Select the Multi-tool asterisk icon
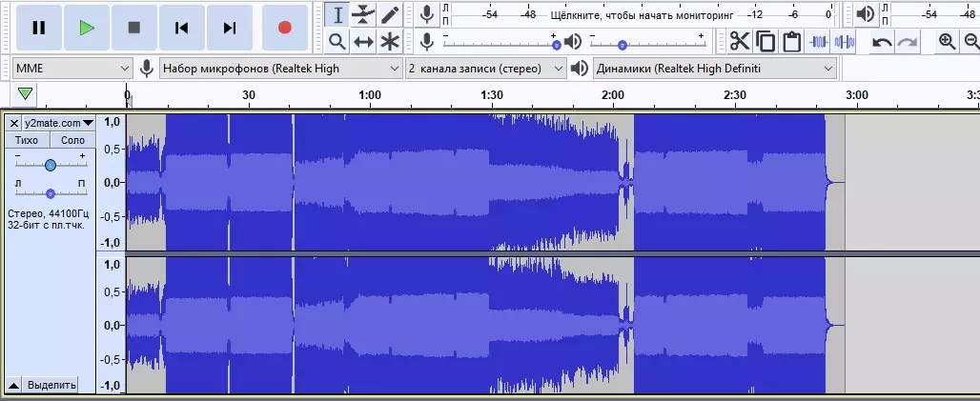980x401 pixels. click(390, 42)
